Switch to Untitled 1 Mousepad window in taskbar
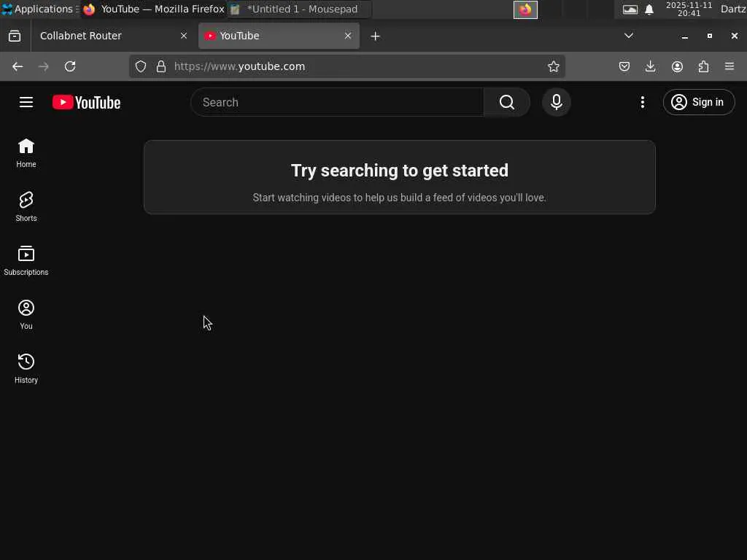747x560 pixels. pyautogui.click(x=299, y=9)
